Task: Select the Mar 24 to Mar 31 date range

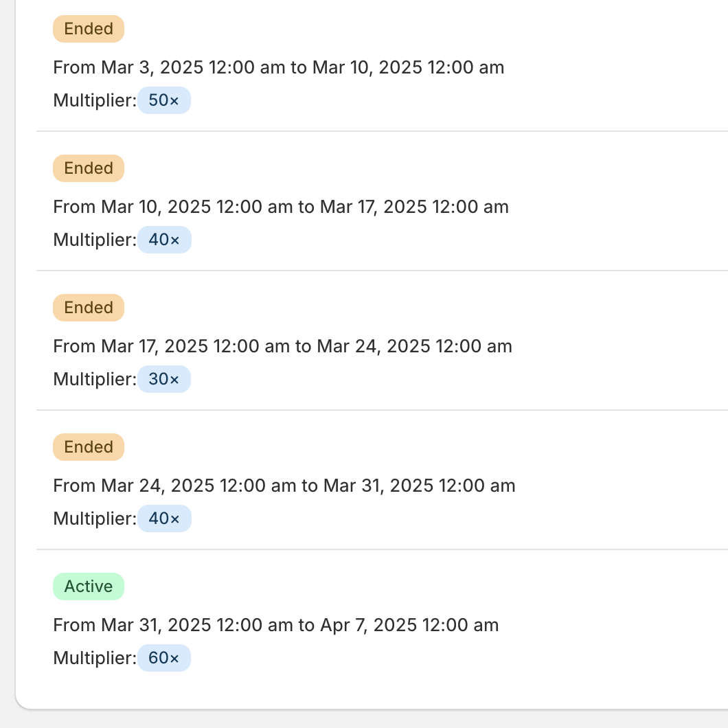Action: pos(284,486)
